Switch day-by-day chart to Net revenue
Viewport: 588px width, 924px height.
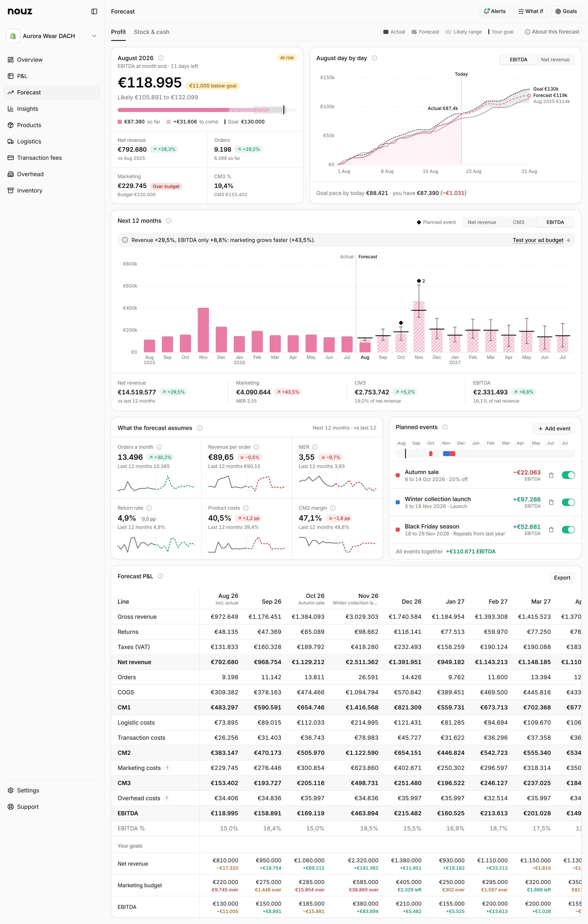point(555,59)
